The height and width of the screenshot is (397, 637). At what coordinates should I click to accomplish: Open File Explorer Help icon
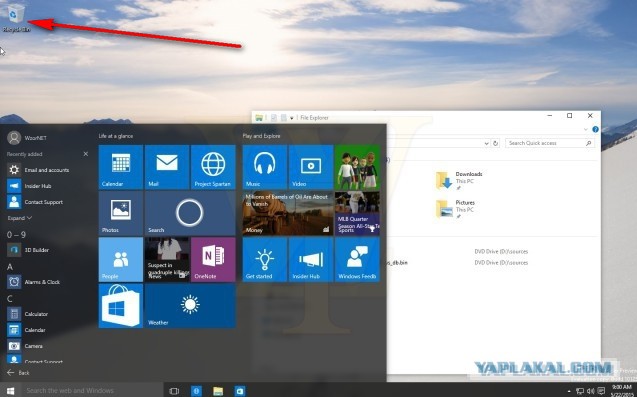pos(595,129)
